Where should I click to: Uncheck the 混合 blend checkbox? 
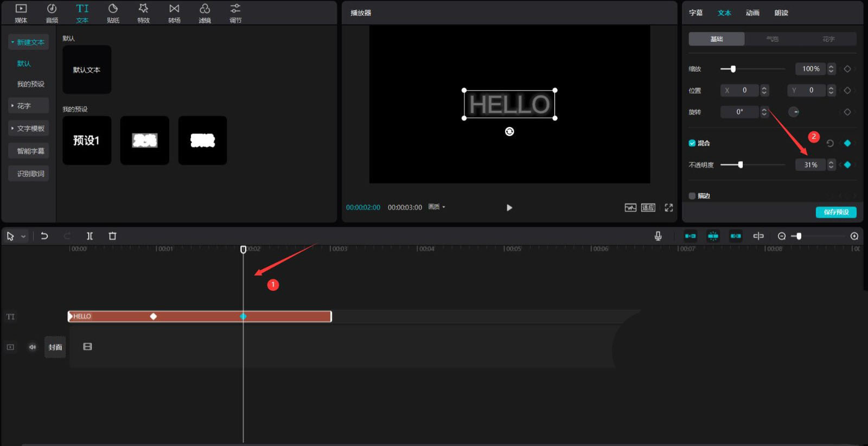(692, 143)
